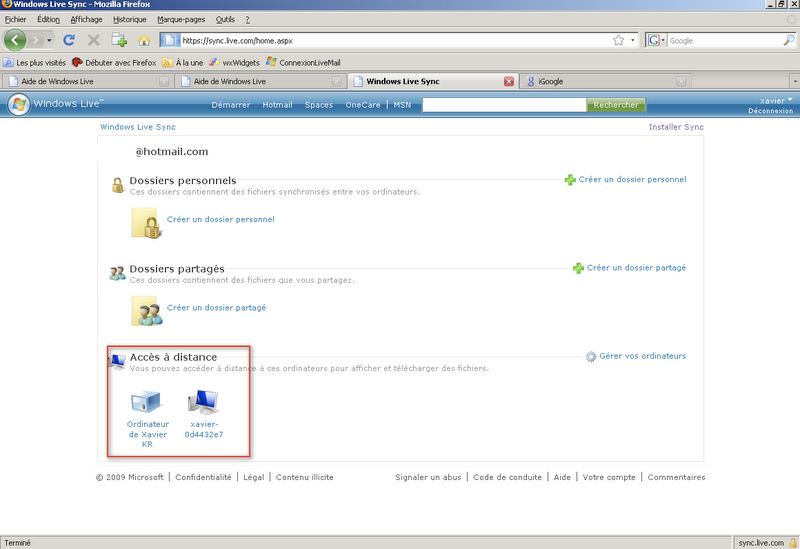Click the Installer Sync link
This screenshot has width=800, height=549.
pos(676,127)
